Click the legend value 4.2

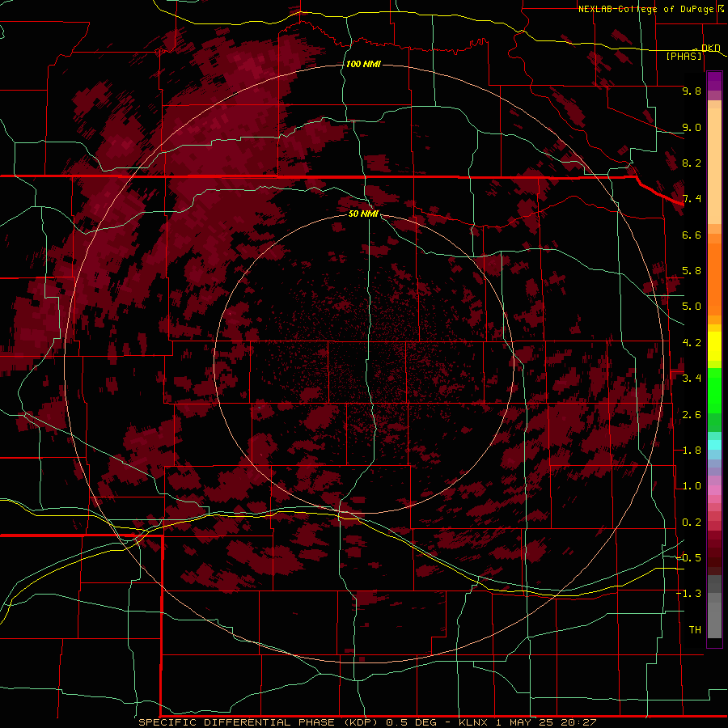pos(692,343)
